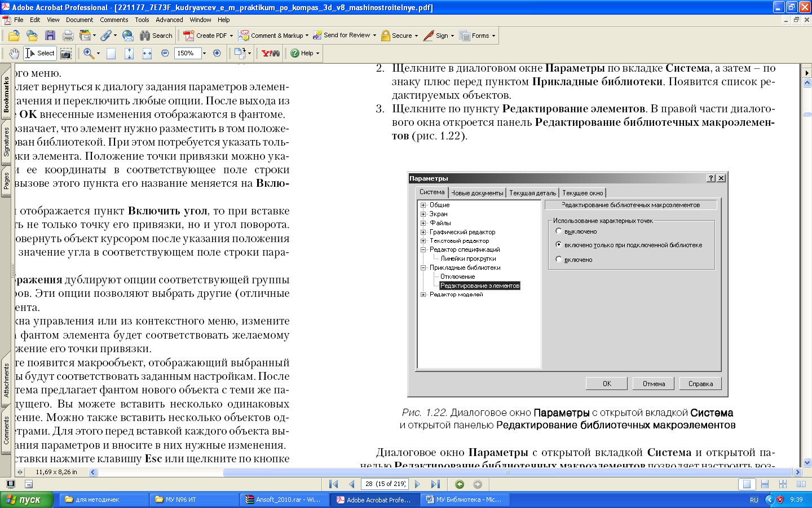The image size is (812, 508).
Task: Click the Email globe-envelope icon
Action: tap(128, 36)
